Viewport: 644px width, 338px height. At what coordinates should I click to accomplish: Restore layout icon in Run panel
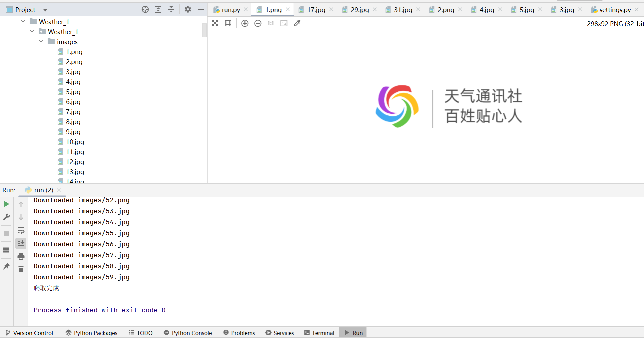(x=6, y=250)
